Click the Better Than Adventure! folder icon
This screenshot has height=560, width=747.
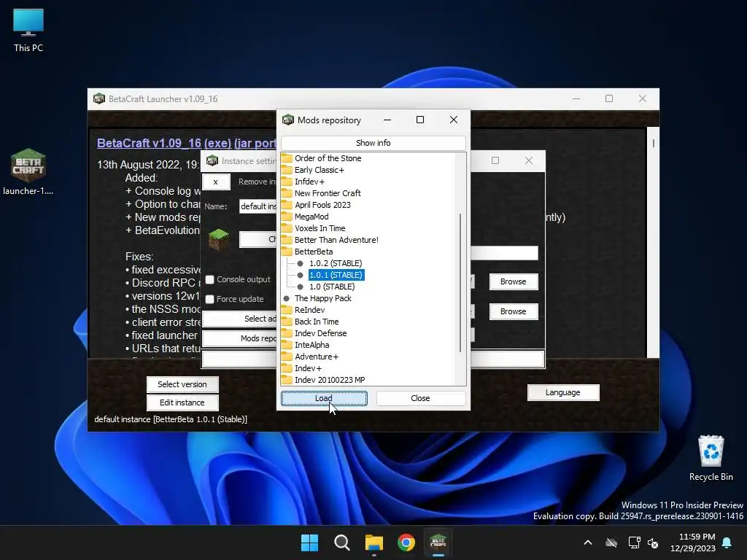[287, 240]
